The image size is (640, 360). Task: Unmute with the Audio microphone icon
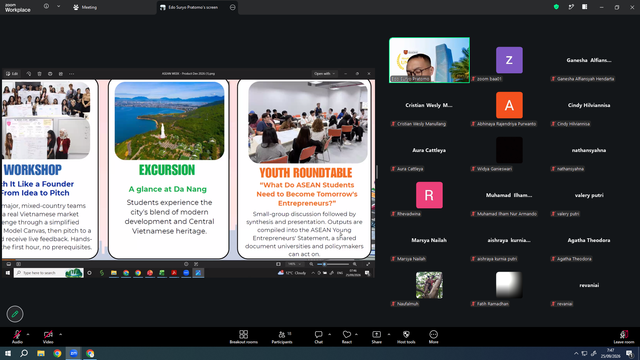[17, 335]
